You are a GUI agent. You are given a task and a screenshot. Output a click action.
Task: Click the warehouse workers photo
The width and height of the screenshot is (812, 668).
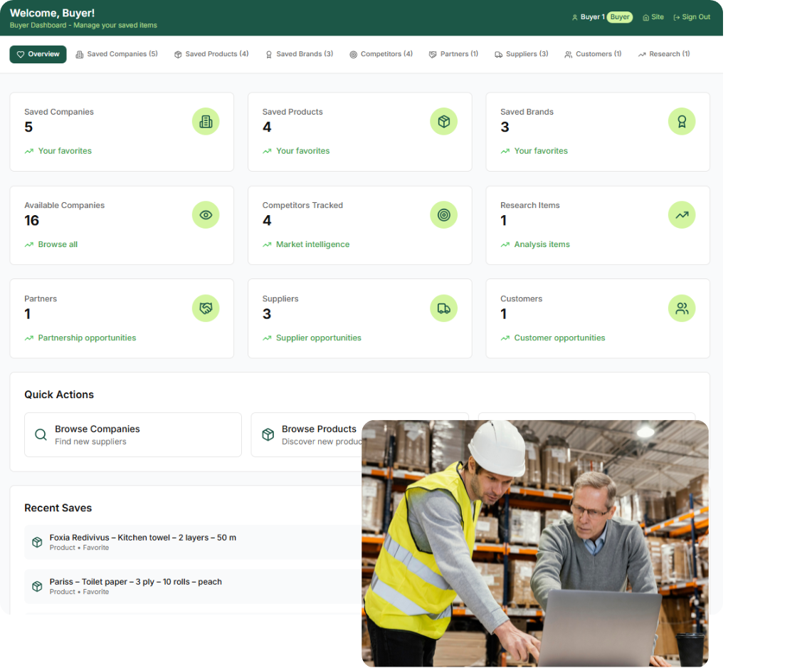pyautogui.click(x=535, y=543)
